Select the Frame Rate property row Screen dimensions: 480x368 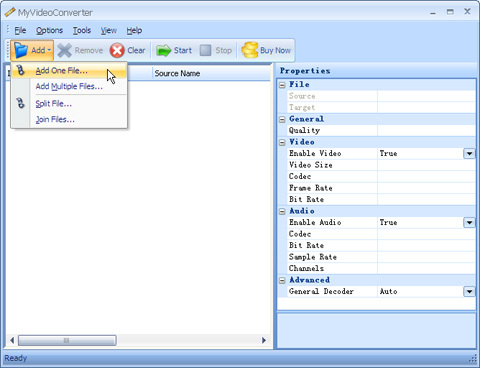tap(381, 188)
